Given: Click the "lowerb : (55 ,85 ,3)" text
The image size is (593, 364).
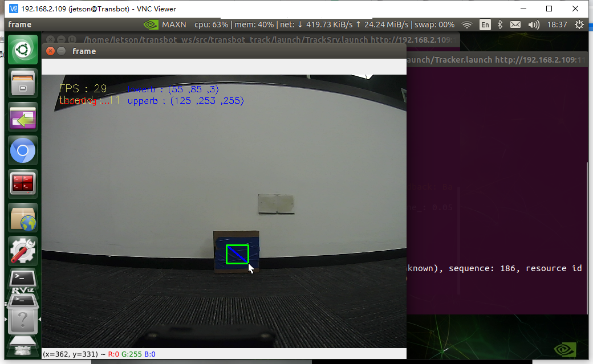Looking at the screenshot, I should pyautogui.click(x=173, y=89).
